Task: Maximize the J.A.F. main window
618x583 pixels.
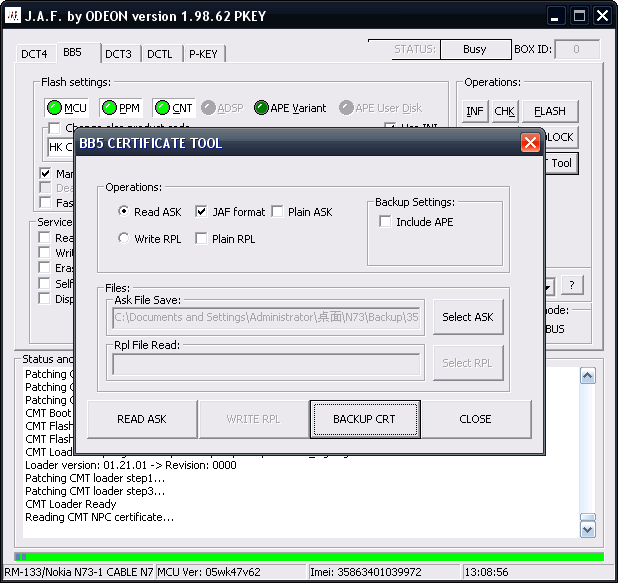Action: pyautogui.click(x=579, y=16)
